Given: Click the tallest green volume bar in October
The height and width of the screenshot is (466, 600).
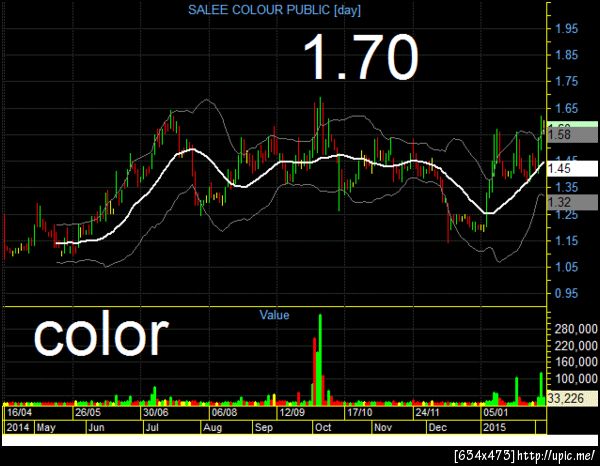Looking at the screenshot, I should pyautogui.click(x=320, y=360).
